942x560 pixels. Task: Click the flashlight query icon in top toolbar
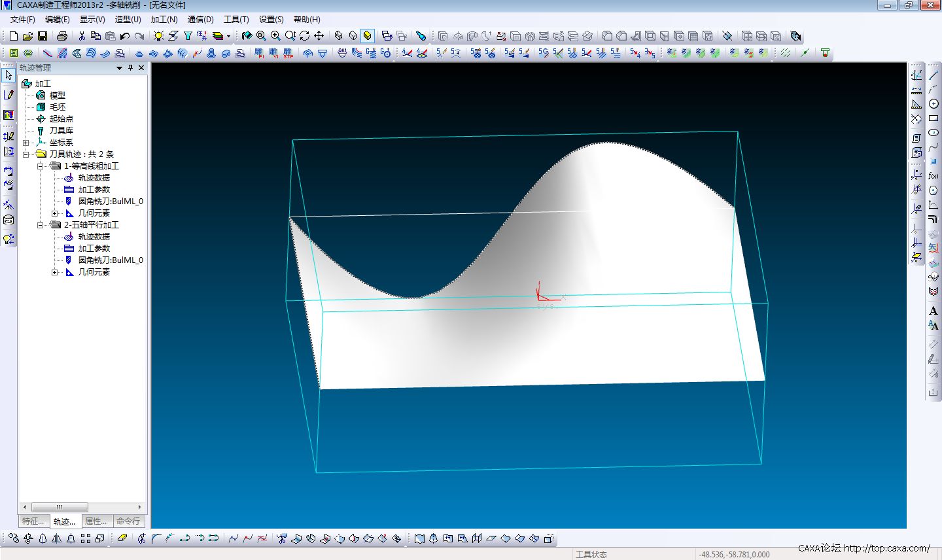coord(421,36)
